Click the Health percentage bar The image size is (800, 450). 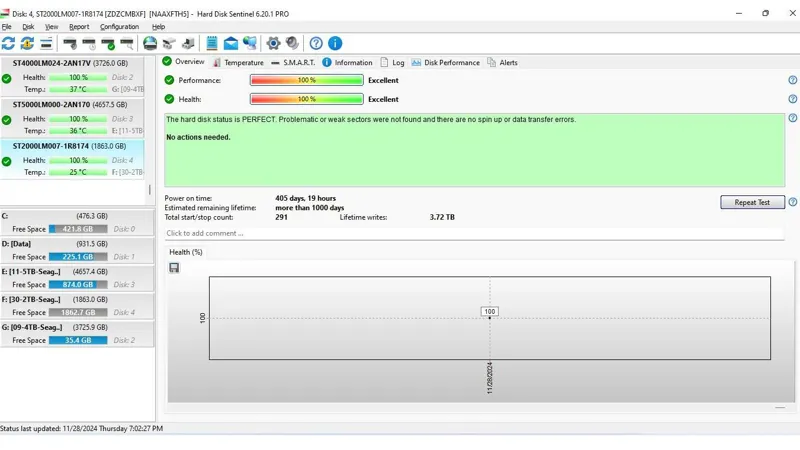coord(306,99)
